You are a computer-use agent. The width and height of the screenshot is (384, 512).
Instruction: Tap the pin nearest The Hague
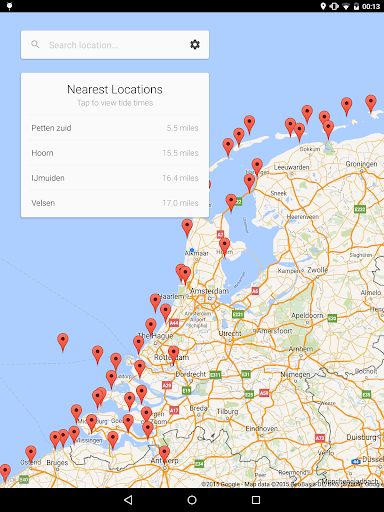click(151, 327)
